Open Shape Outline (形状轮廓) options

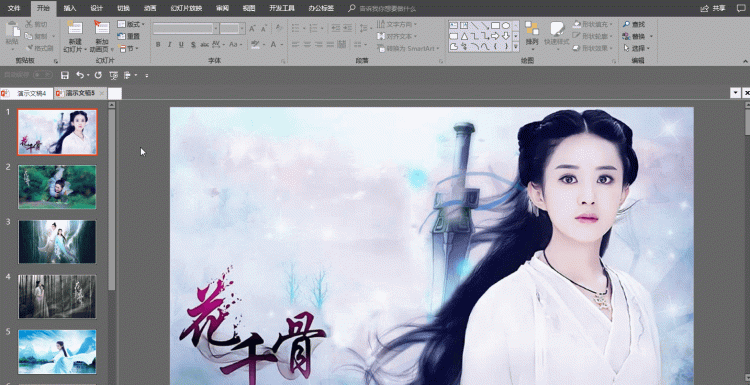pos(593,36)
